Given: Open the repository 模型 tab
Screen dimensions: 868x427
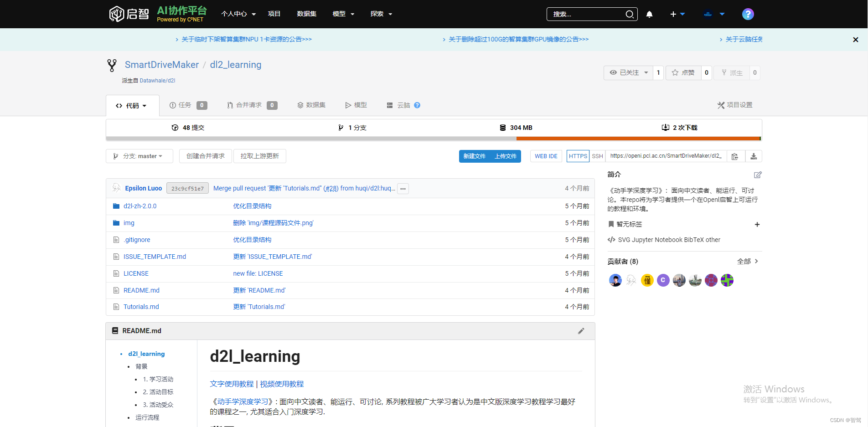Looking at the screenshot, I should click(356, 105).
